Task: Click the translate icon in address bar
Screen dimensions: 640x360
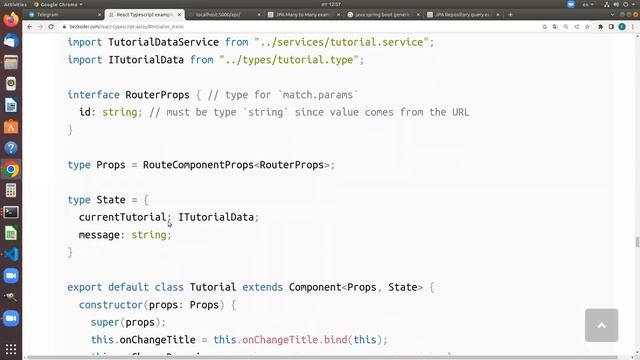Action: pyautogui.click(x=555, y=27)
